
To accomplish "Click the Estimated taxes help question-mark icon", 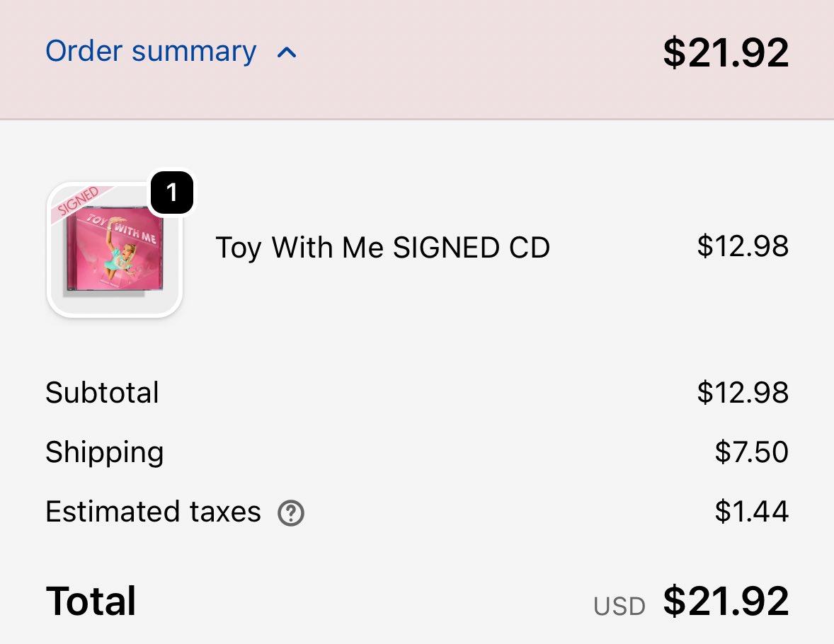I will point(291,512).
